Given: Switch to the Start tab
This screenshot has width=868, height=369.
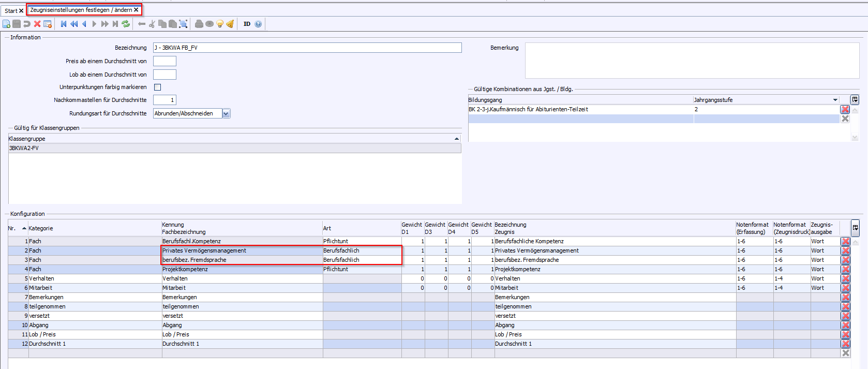Looking at the screenshot, I should (x=11, y=10).
